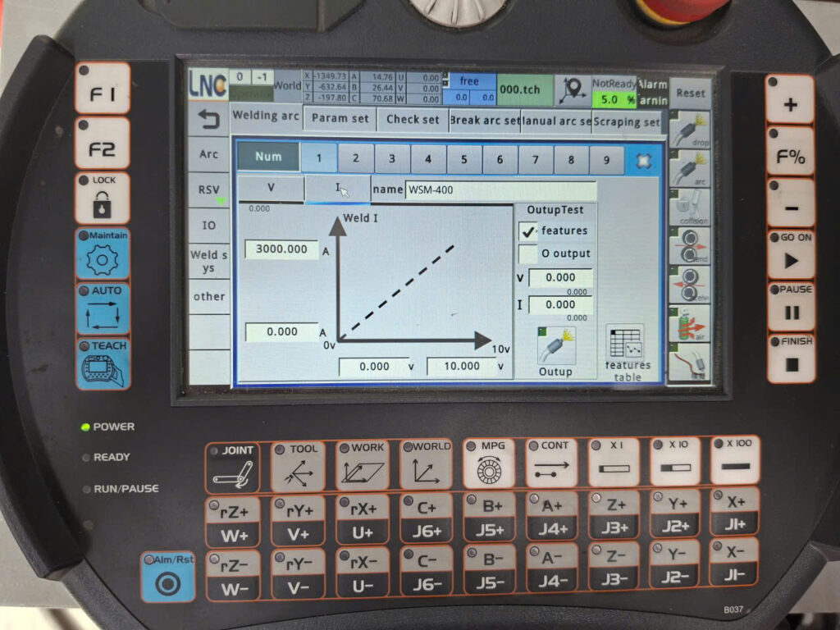Screen dimensions: 840x630
Task: Select welder number 5 button
Action: (x=463, y=159)
